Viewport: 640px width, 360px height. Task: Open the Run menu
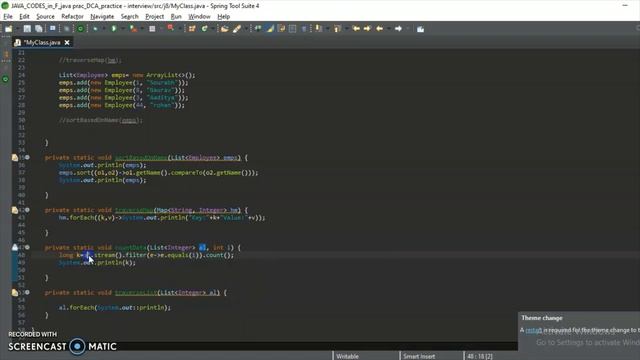176,17
